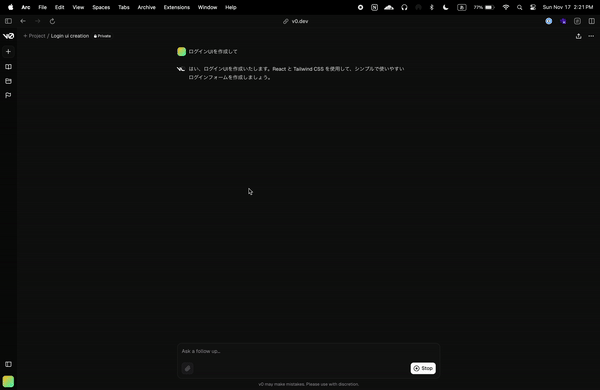Screen dimensions: 600x390
Task: Open the View menu
Action: click(78, 7)
